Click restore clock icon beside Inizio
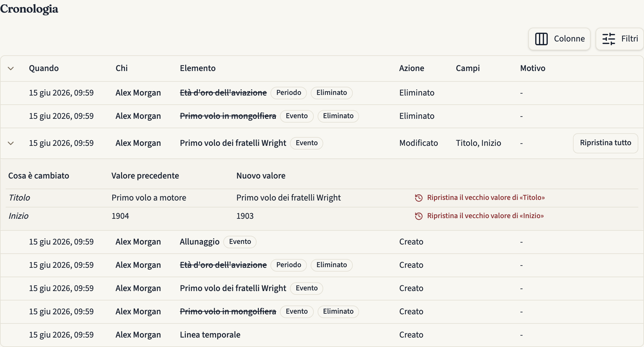Viewport: 644px width, 347px height. pos(419,216)
